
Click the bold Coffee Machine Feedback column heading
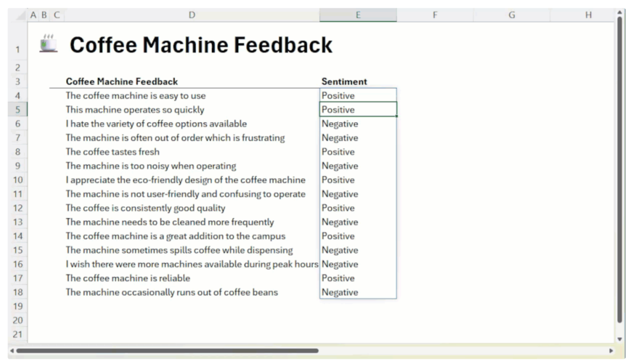pos(122,81)
